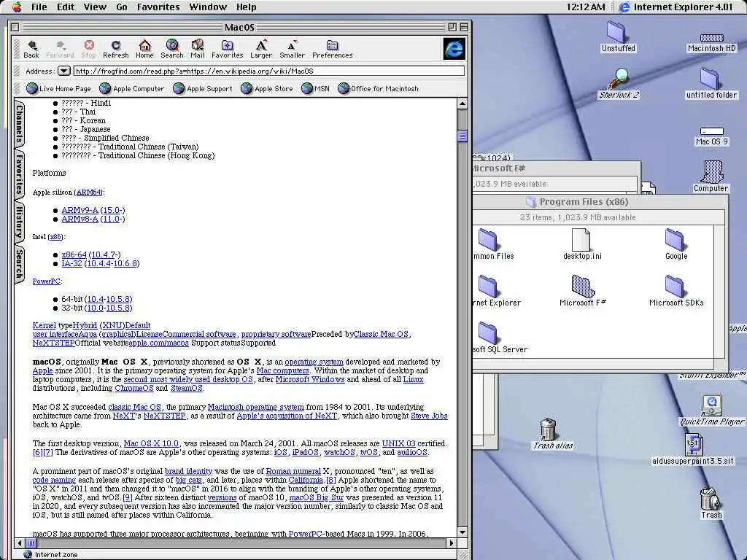The width and height of the screenshot is (747, 560).
Task: Open the Favorites toolbar button
Action: pyautogui.click(x=228, y=49)
